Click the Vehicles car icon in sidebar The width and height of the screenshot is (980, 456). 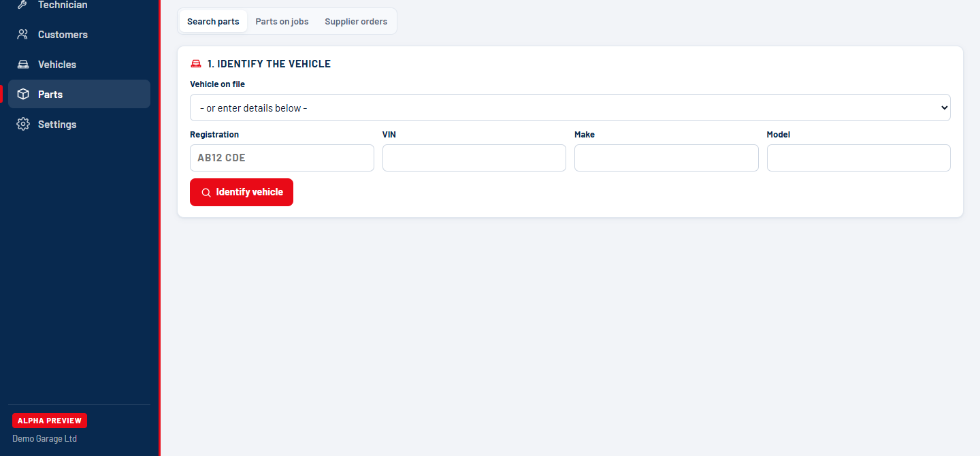pos(23,65)
